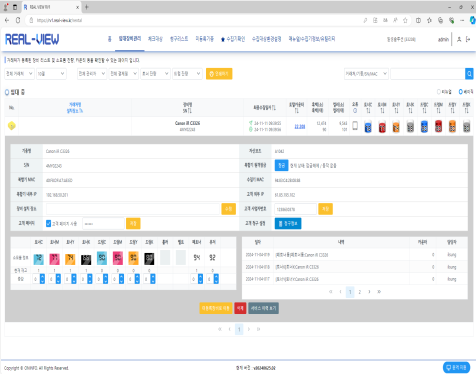The height and width of the screenshot is (375, 476).
Task: Expand the first filter dropdown on the left
Action: (x=19, y=74)
